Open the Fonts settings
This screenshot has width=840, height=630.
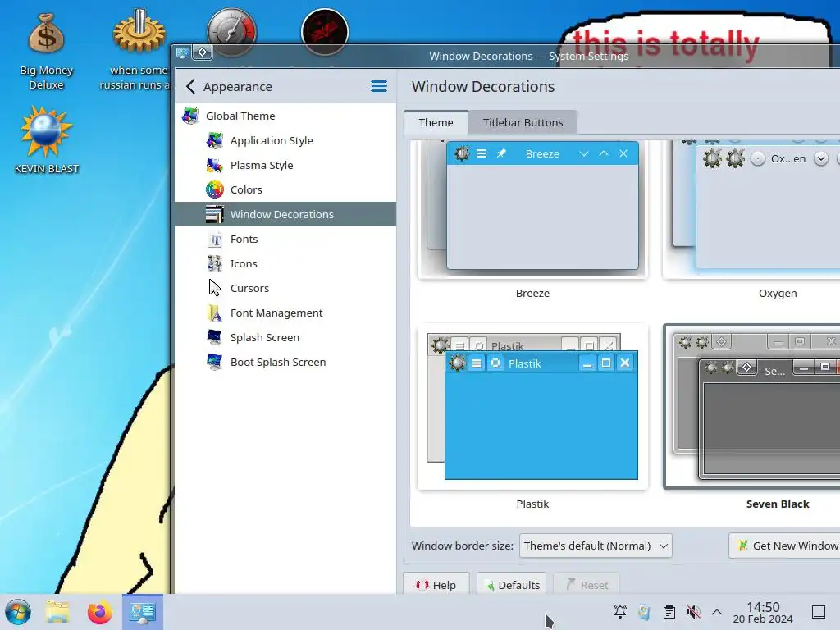pos(285,239)
